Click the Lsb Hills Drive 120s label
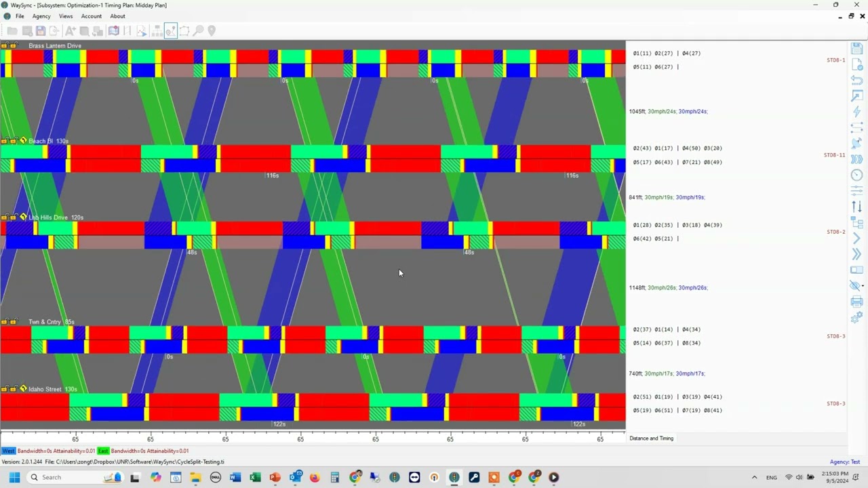This screenshot has height=488, width=868. click(x=56, y=218)
